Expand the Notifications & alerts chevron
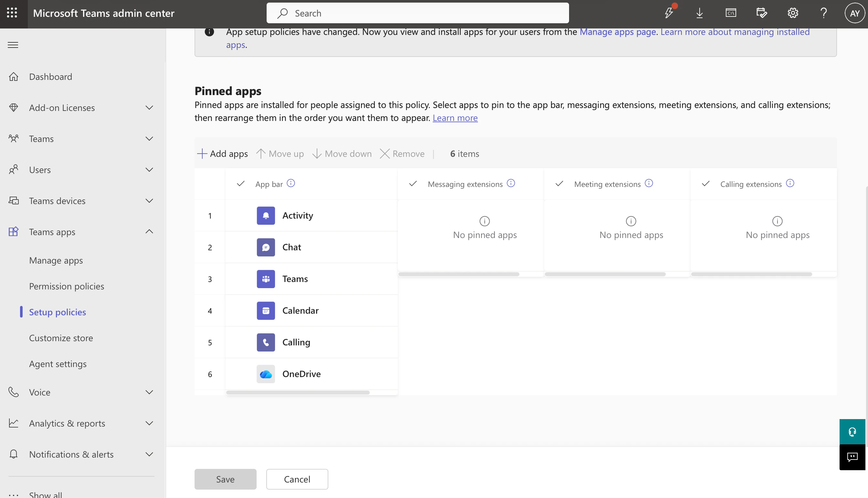Viewport: 868px width, 498px height. coord(149,454)
